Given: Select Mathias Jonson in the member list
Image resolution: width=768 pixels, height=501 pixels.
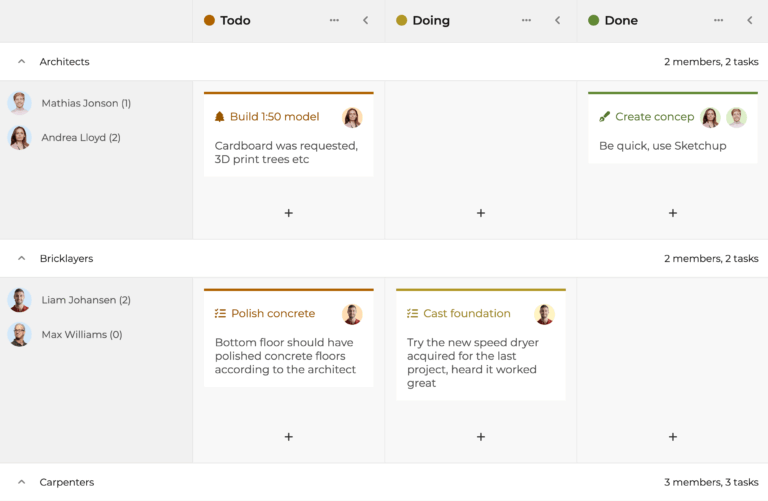Looking at the screenshot, I should (x=85, y=103).
